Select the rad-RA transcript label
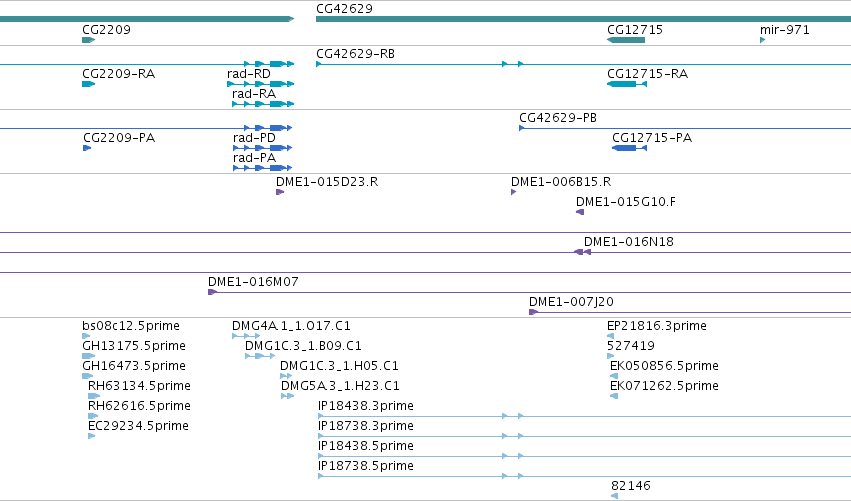 point(254,94)
